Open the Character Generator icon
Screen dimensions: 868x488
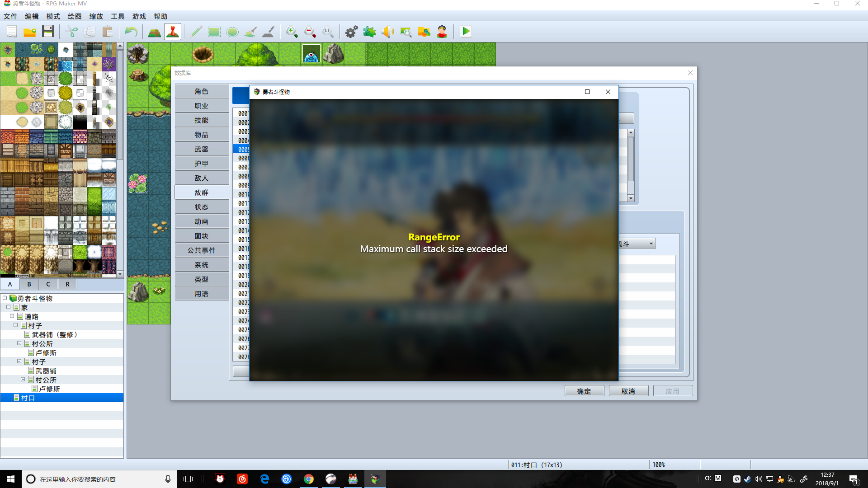(442, 32)
